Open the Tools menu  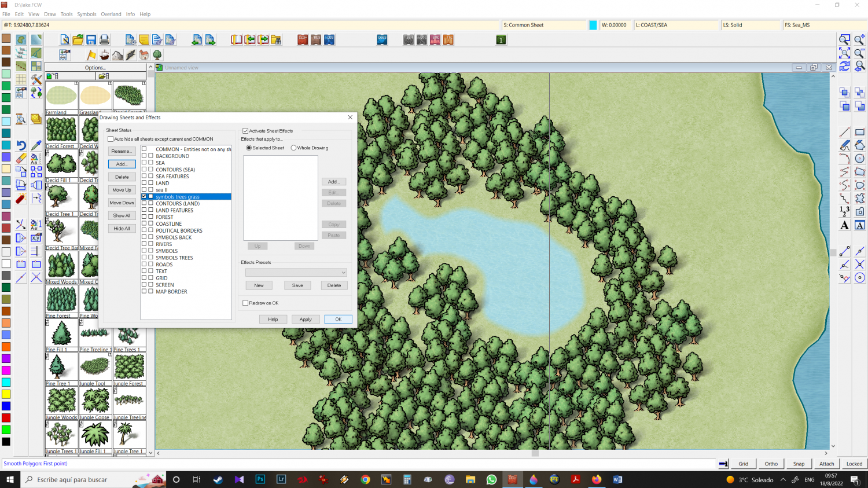click(67, 14)
